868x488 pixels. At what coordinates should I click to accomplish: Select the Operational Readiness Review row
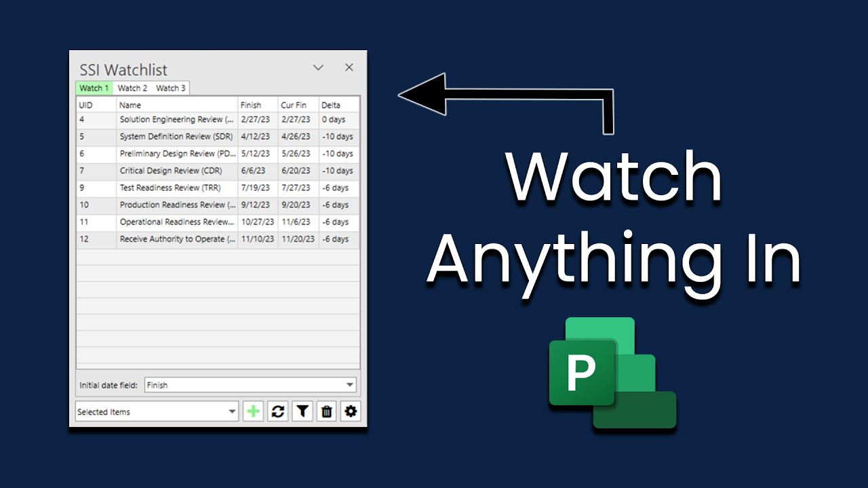point(218,222)
